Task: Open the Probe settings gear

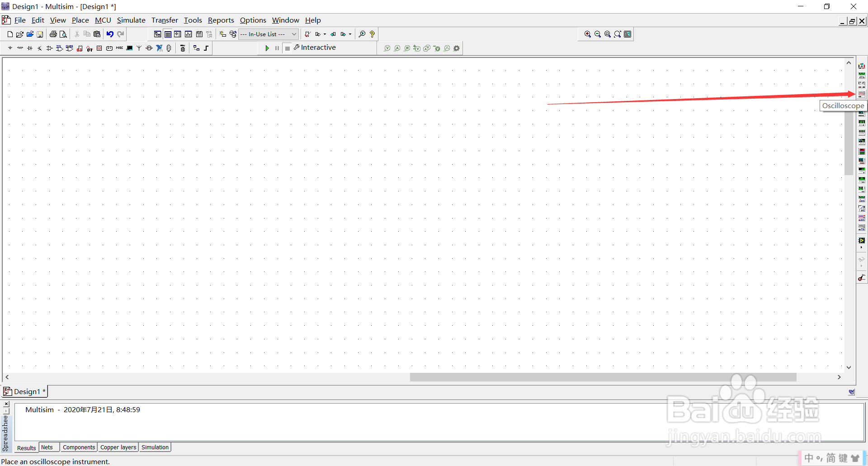Action: pyautogui.click(x=457, y=48)
